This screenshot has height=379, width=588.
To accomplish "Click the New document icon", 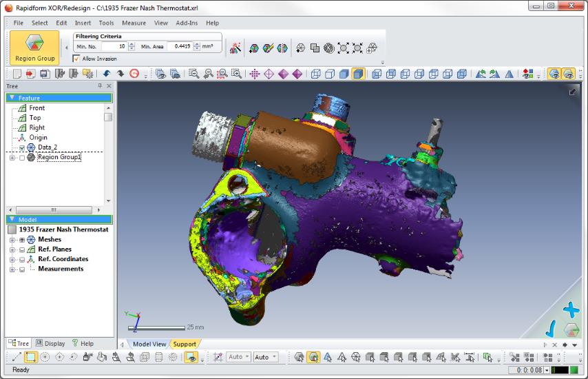I will pyautogui.click(x=17, y=74).
